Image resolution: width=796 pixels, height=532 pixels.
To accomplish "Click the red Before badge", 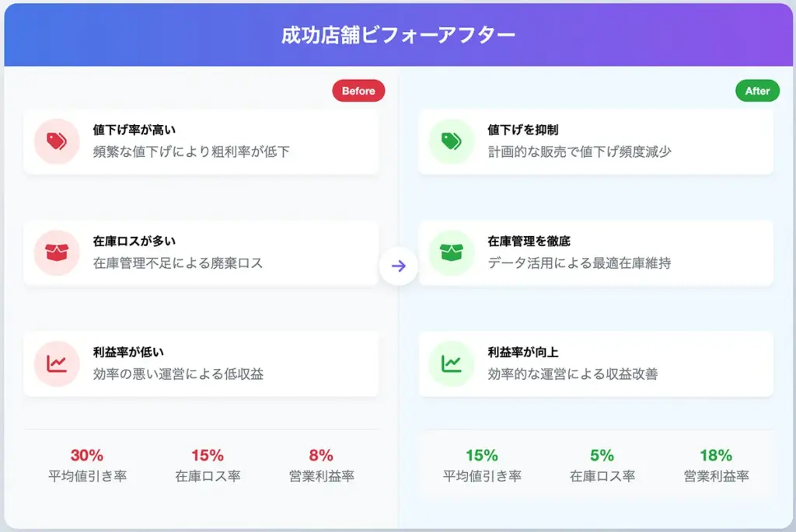I will pos(358,91).
